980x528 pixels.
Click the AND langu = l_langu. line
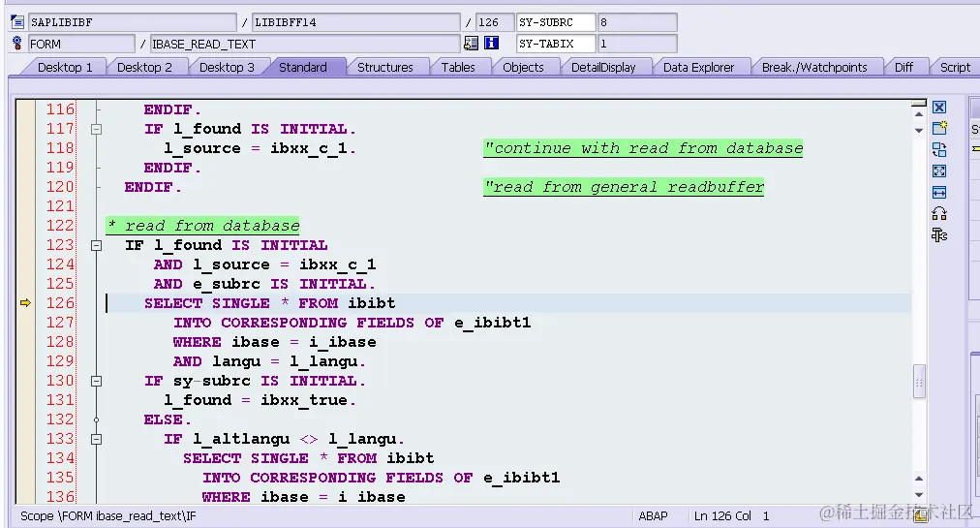tap(269, 361)
